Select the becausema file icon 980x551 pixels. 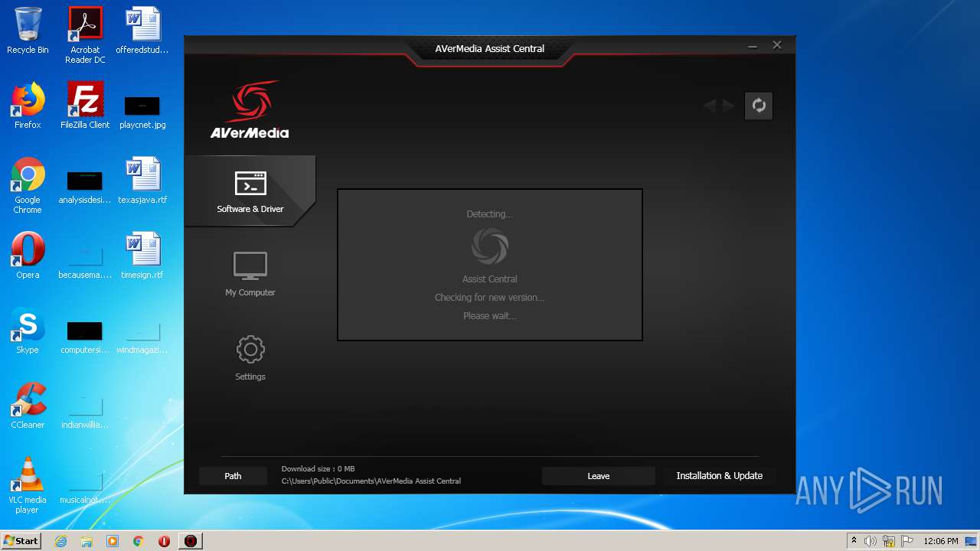click(85, 262)
